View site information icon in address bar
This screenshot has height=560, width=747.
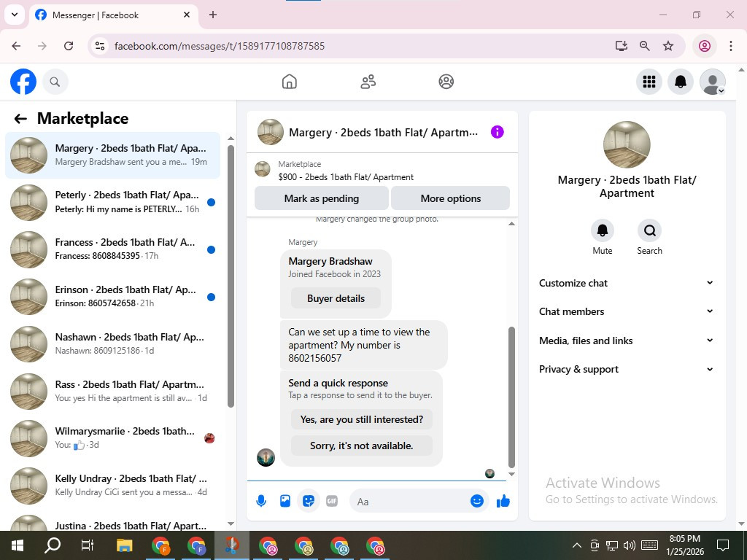(99, 46)
